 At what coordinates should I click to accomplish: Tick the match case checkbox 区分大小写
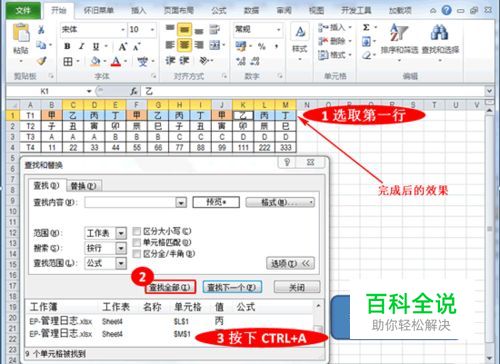[137, 231]
